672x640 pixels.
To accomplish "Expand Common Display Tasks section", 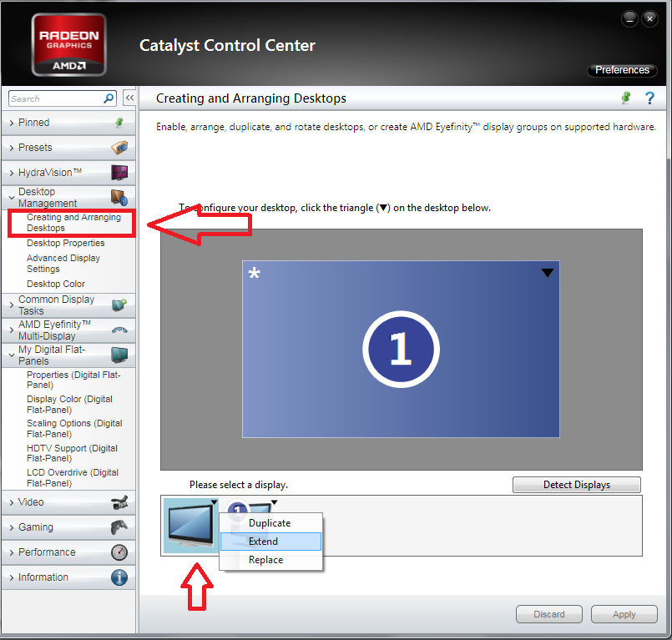I will (x=12, y=305).
